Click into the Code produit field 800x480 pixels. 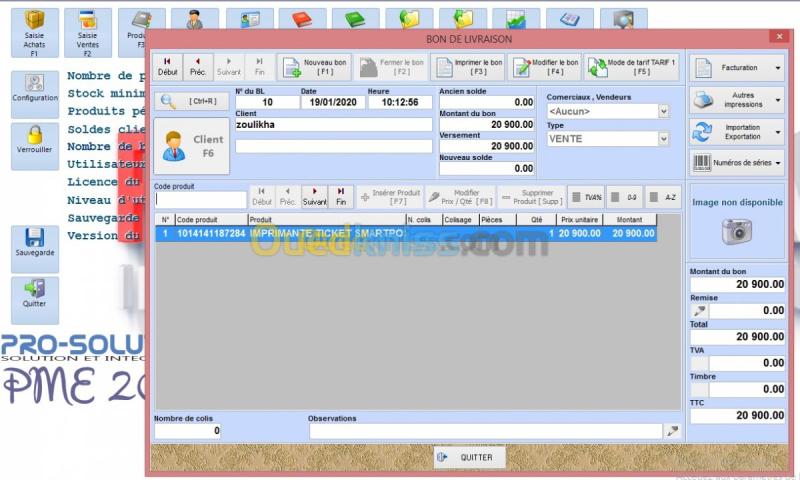[x=201, y=199]
